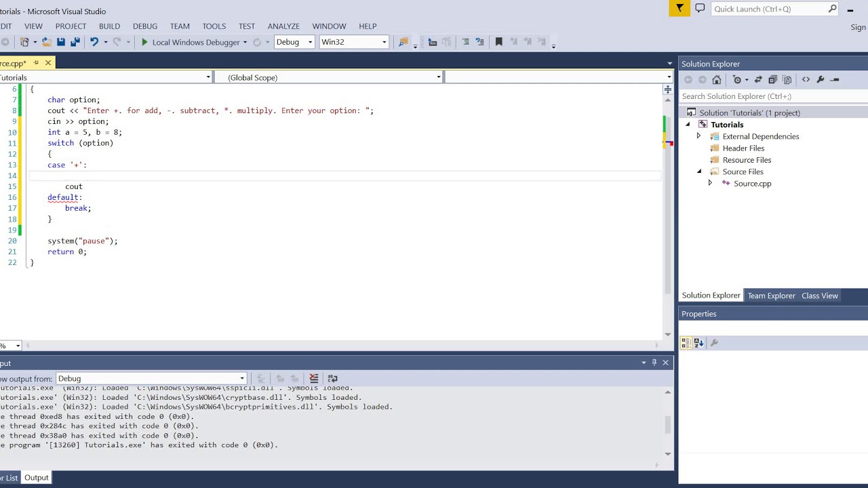Undo the last edit
Viewport: 868px width, 488px height.
click(x=94, y=42)
